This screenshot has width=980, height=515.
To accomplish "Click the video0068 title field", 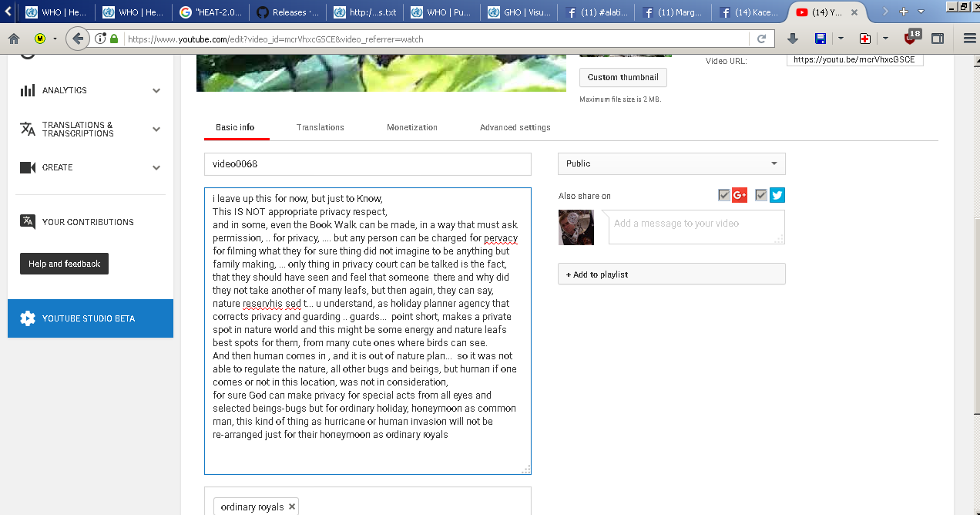I will tap(367, 164).
